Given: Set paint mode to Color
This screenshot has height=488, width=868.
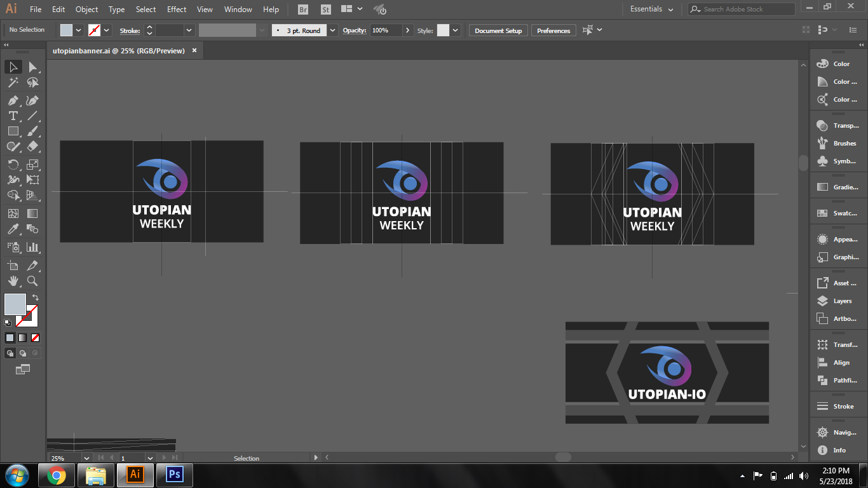Looking at the screenshot, I should [10, 337].
